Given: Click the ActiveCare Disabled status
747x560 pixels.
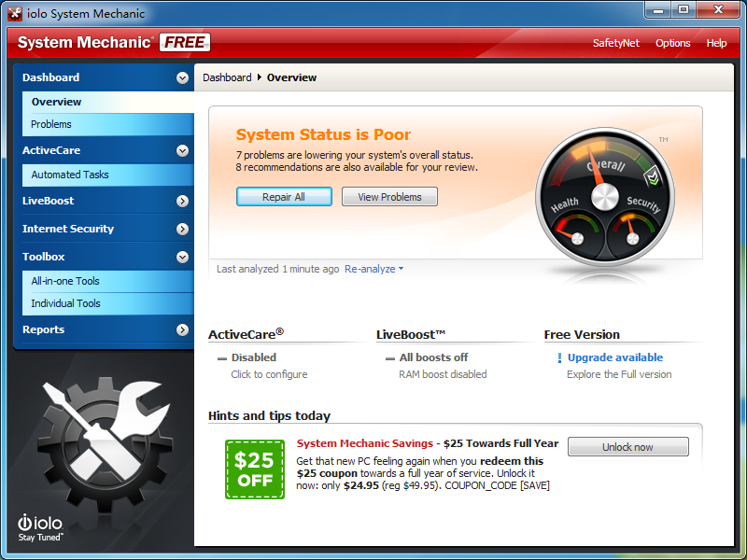Looking at the screenshot, I should [253, 357].
